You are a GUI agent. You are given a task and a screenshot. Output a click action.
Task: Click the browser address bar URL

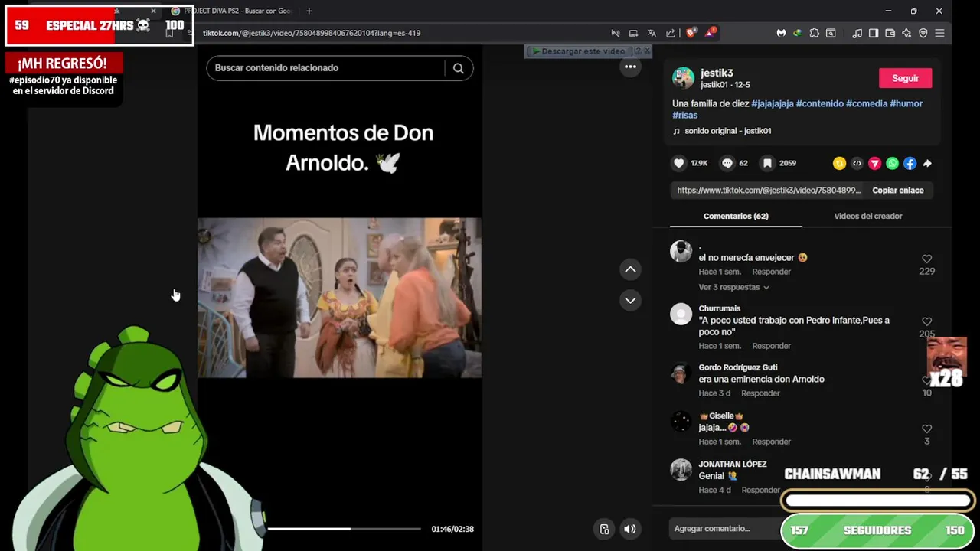coord(312,33)
